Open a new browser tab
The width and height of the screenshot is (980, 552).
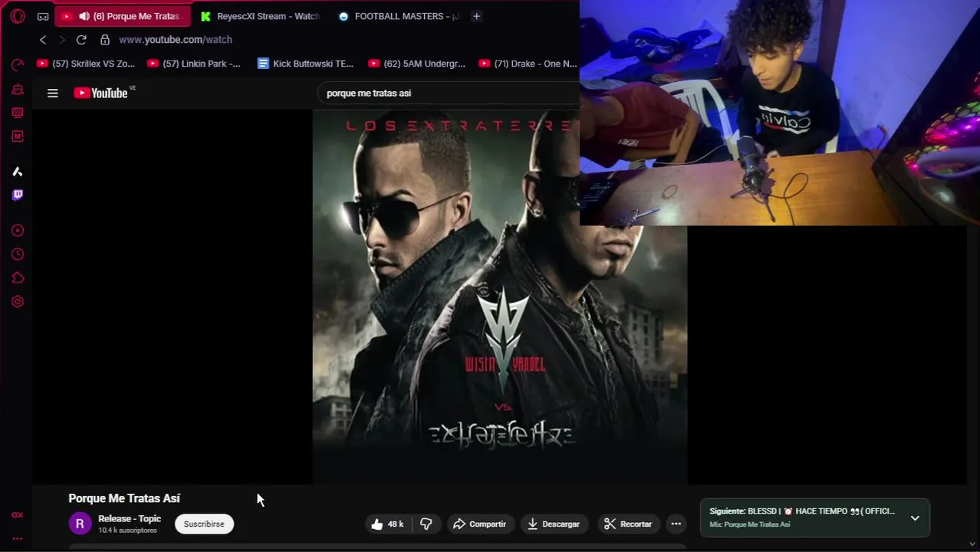click(476, 16)
